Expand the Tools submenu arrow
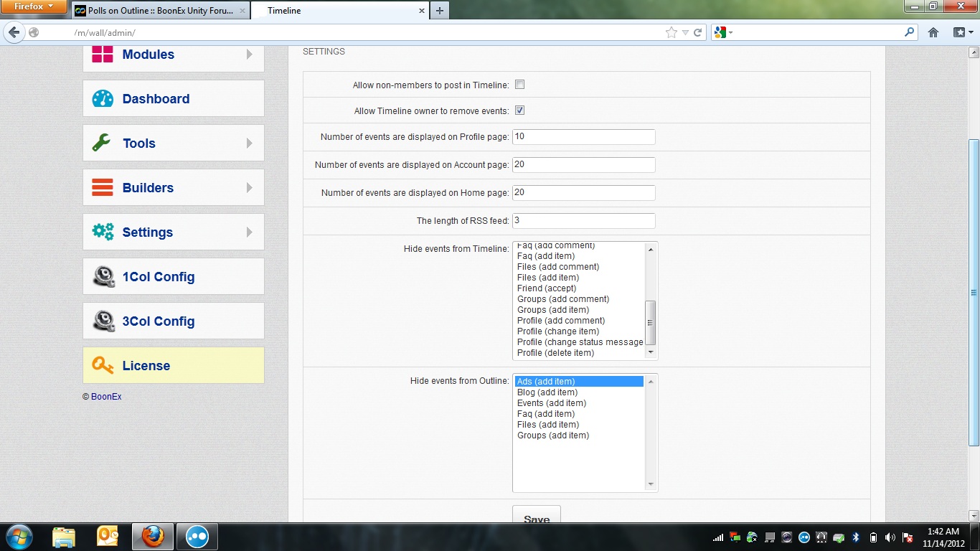 click(250, 143)
